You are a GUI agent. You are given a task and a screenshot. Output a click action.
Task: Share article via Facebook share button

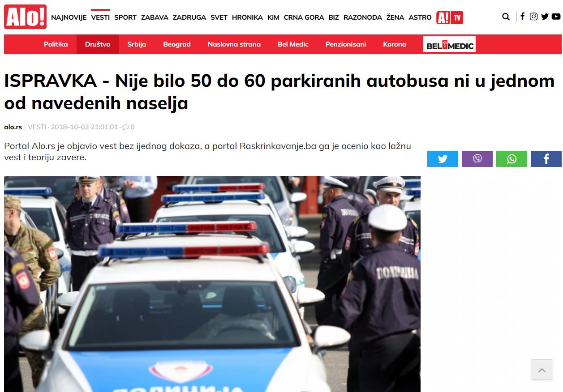coord(546,159)
